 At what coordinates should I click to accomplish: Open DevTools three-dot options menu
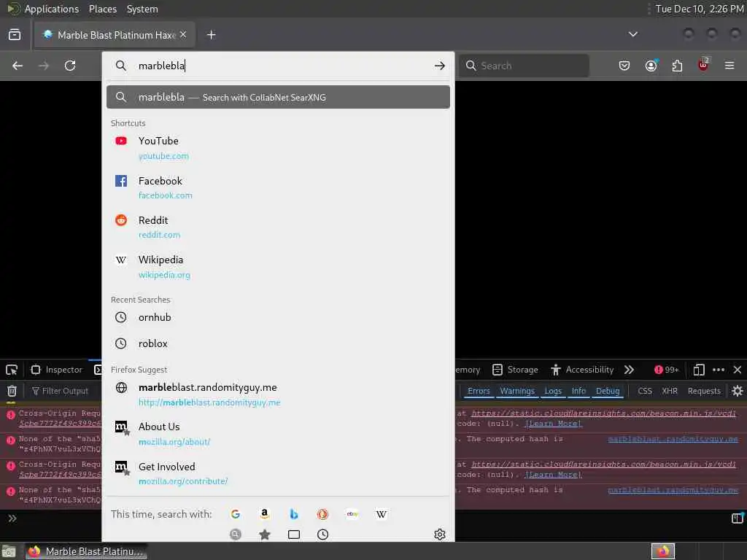(719, 370)
